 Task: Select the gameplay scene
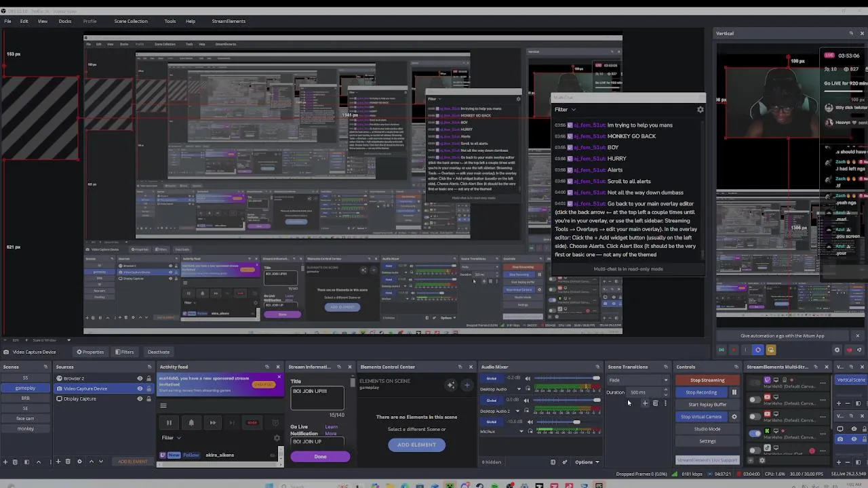click(x=25, y=388)
